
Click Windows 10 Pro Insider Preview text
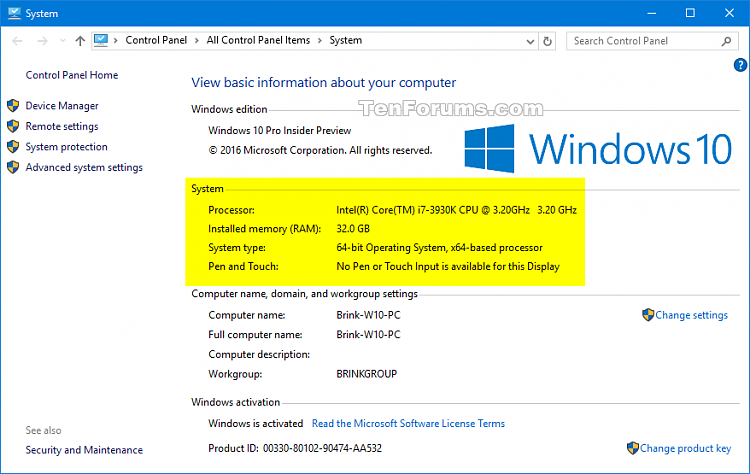click(279, 131)
